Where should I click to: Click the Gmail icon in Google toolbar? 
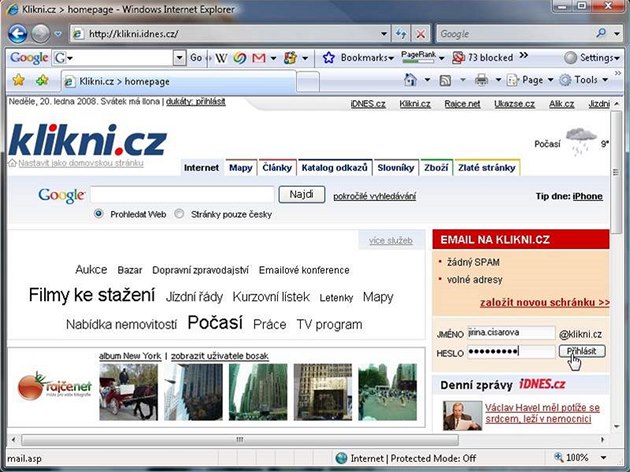click(x=258, y=57)
